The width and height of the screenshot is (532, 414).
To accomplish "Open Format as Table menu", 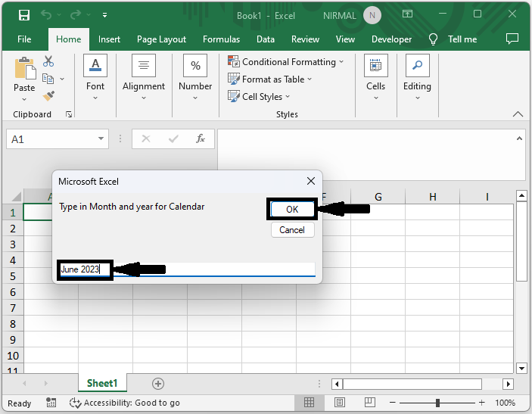I will [269, 79].
